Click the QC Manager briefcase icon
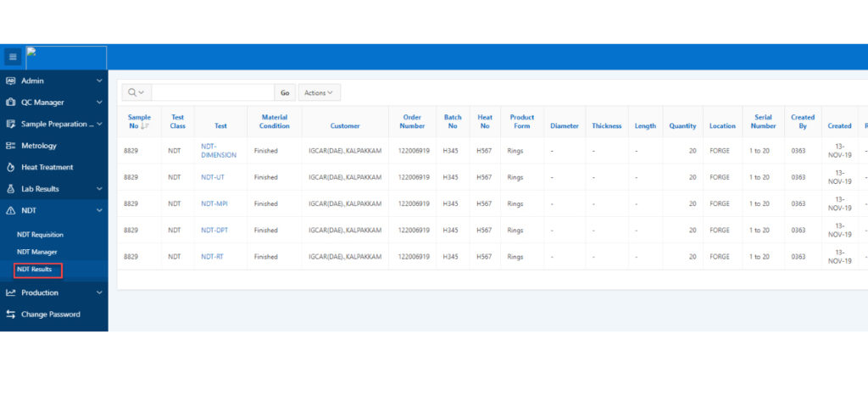 [10, 103]
